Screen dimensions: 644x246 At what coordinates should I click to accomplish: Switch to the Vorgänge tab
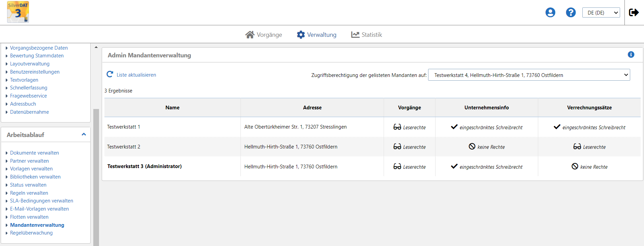(264, 35)
